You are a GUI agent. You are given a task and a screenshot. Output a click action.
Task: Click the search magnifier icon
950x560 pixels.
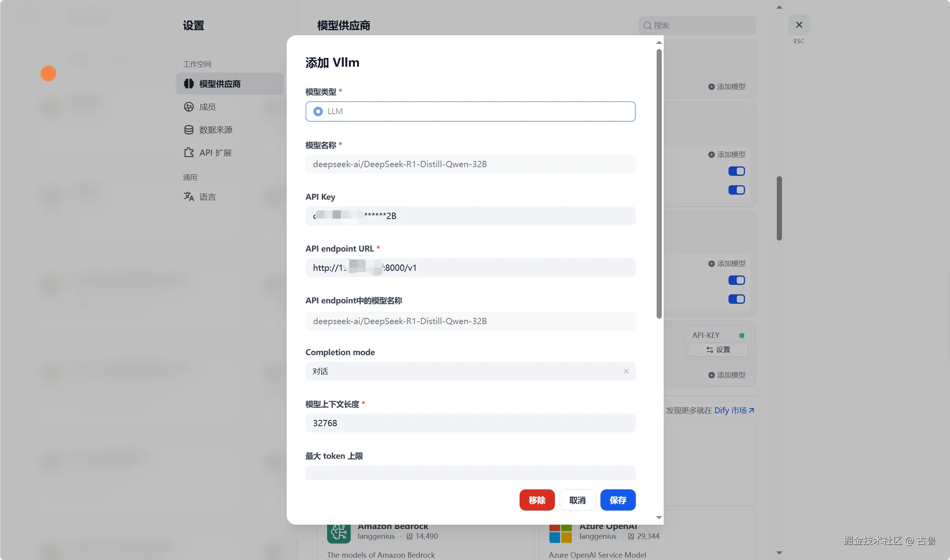(647, 26)
